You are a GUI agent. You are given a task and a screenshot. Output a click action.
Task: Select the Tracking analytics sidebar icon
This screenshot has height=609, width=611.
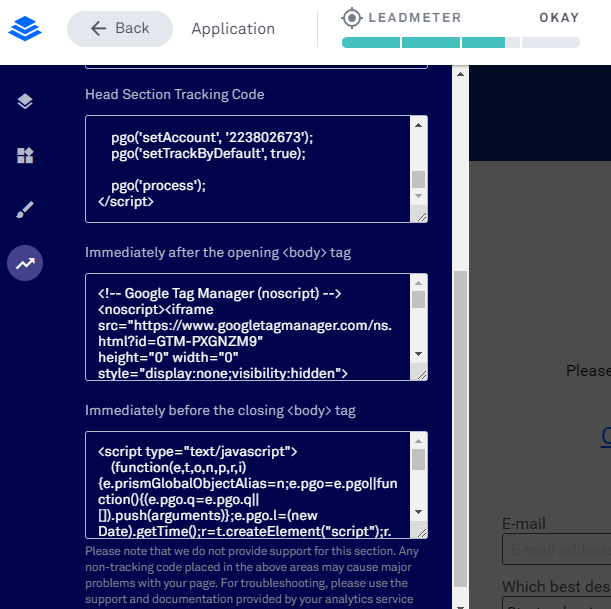(x=25, y=264)
